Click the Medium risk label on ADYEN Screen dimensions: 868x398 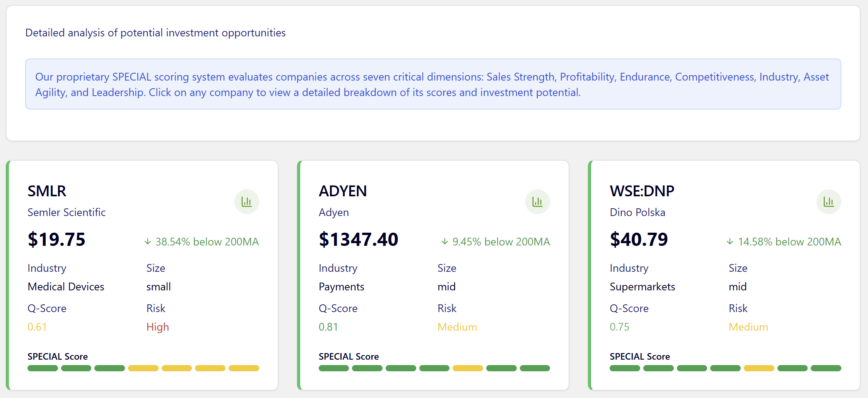coord(457,327)
